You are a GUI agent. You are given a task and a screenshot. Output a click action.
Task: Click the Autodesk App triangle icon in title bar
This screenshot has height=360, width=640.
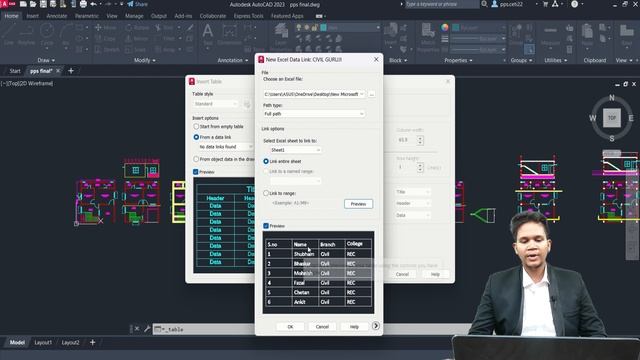tap(555, 4)
